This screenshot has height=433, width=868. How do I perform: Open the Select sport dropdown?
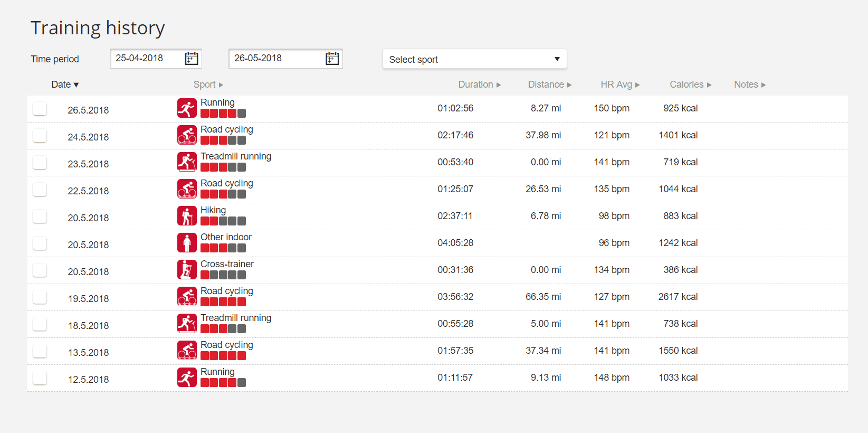474,59
